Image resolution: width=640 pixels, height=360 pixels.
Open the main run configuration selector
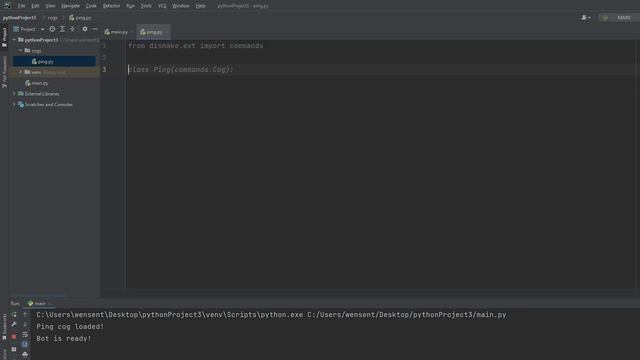coord(619,18)
